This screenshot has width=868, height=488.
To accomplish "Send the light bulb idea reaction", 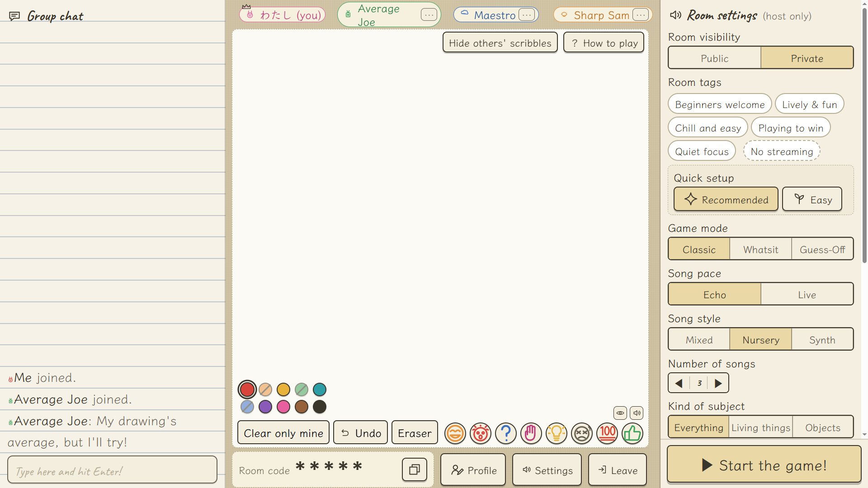I will pyautogui.click(x=556, y=433).
